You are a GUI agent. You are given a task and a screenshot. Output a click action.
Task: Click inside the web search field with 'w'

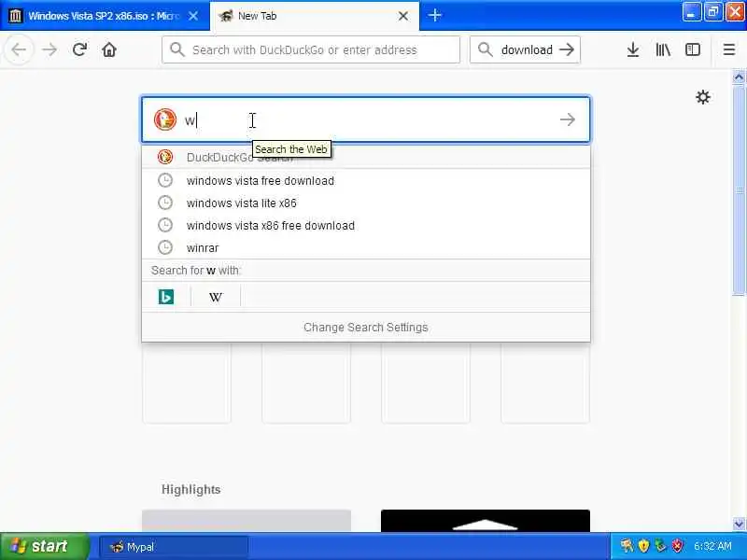click(x=366, y=119)
